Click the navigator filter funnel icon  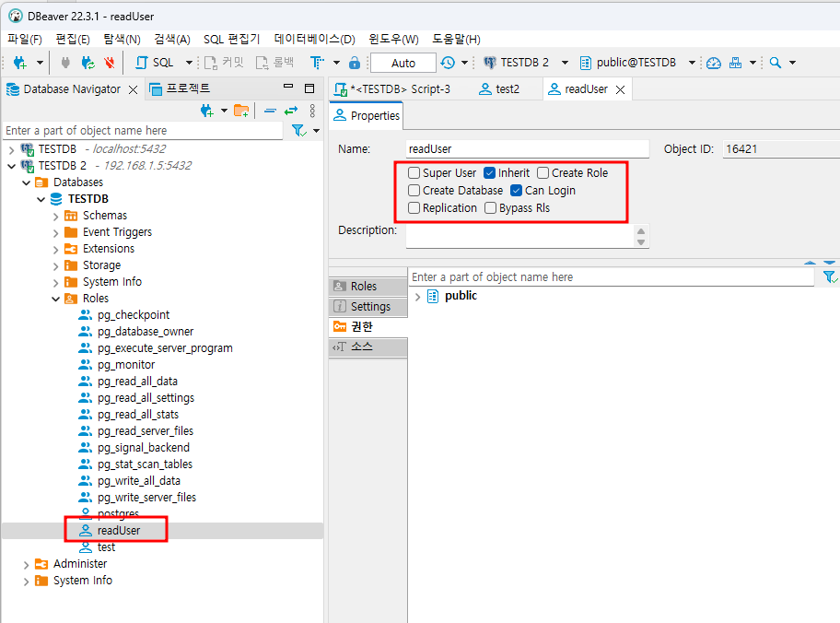299,130
